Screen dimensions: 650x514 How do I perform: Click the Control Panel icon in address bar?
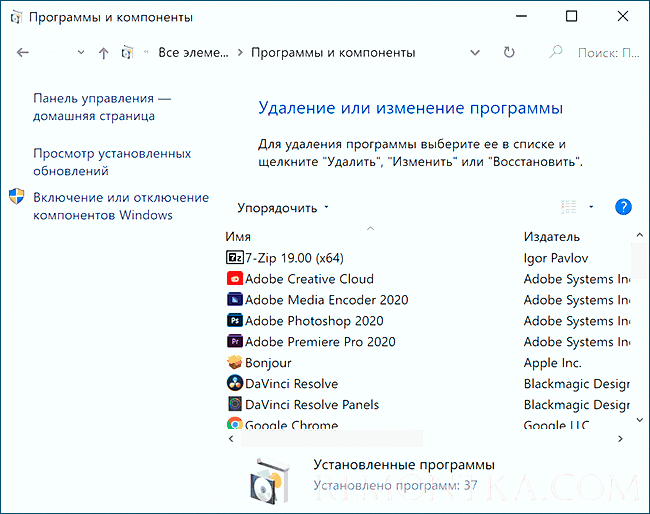[x=127, y=53]
